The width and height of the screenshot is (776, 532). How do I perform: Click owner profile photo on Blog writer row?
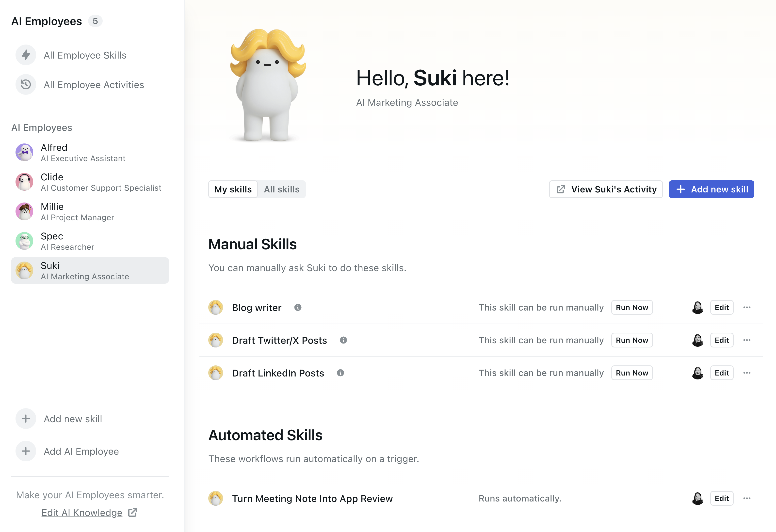coord(697,307)
